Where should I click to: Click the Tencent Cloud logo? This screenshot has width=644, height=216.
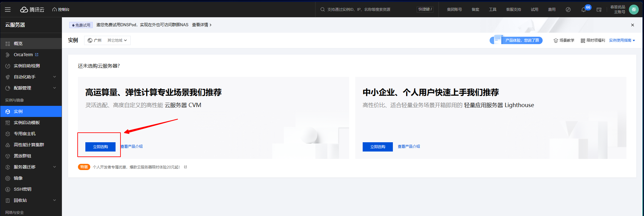coord(32,10)
